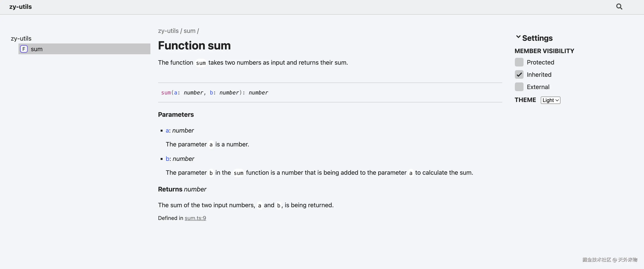644x269 pixels.
Task: Click the External label text
Action: coord(538,87)
